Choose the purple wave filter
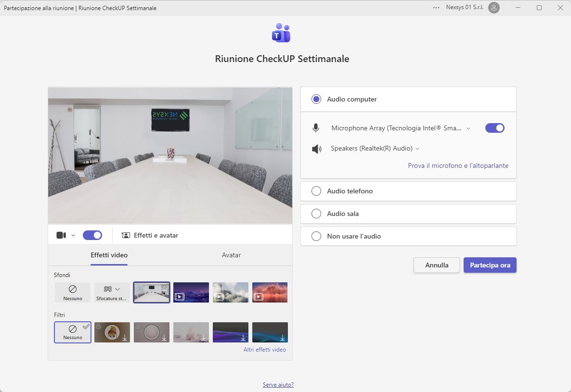The image size is (571, 392). click(x=231, y=332)
